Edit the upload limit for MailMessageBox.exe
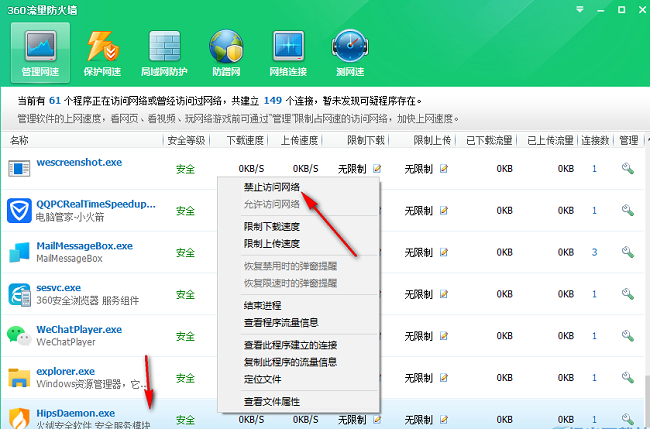Viewport: 650px width, 429px height. [x=443, y=253]
